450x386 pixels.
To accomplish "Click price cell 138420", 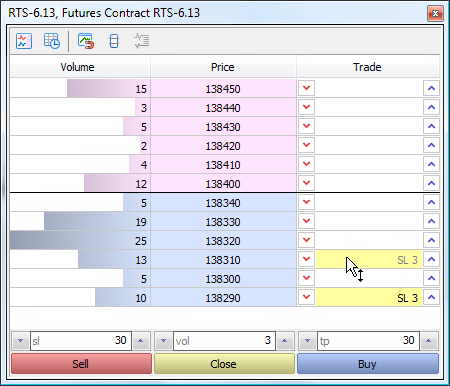I will click(223, 146).
